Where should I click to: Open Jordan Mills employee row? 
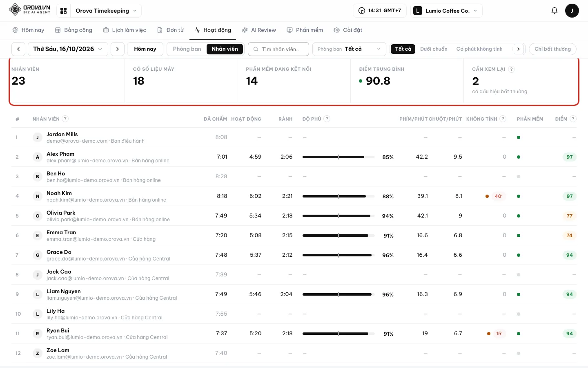point(294,137)
